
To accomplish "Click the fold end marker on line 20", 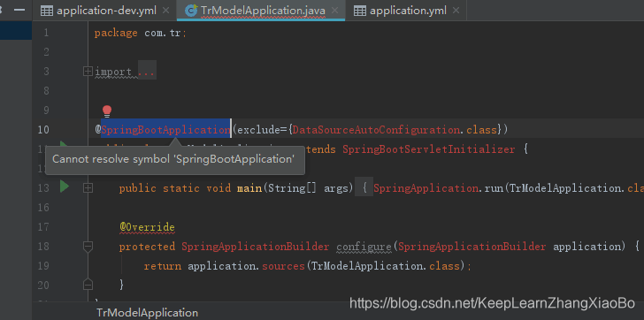I will (88, 285).
